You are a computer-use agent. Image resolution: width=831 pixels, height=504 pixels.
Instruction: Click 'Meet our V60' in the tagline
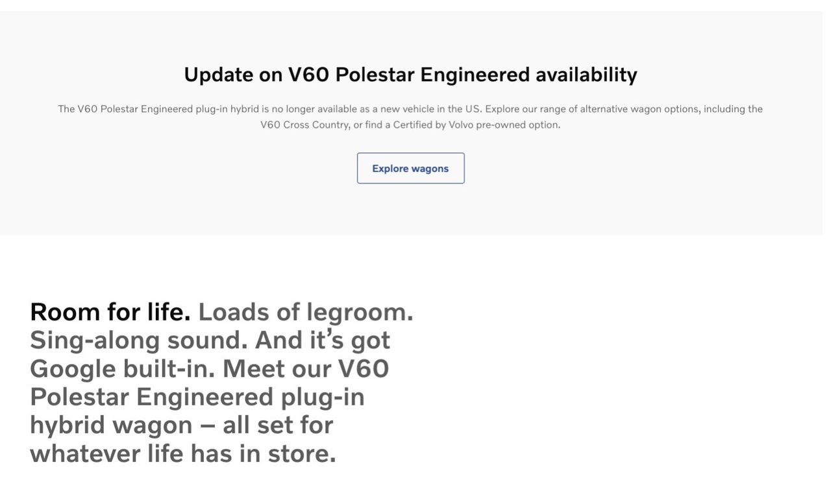(305, 369)
